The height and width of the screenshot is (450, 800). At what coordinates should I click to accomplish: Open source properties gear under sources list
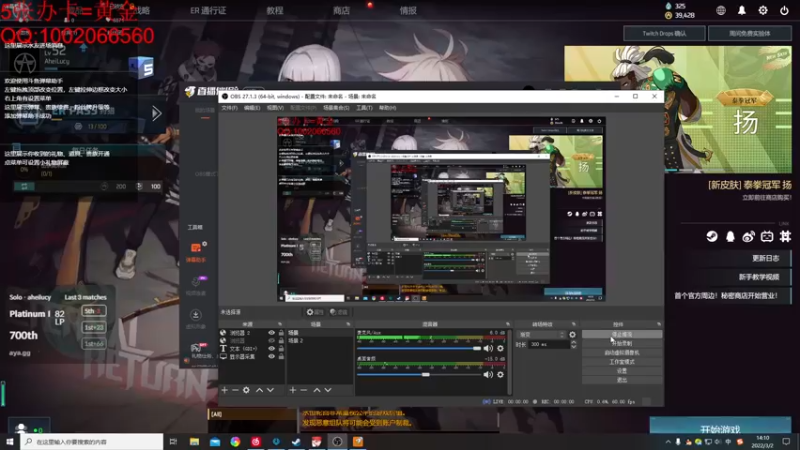(x=246, y=390)
